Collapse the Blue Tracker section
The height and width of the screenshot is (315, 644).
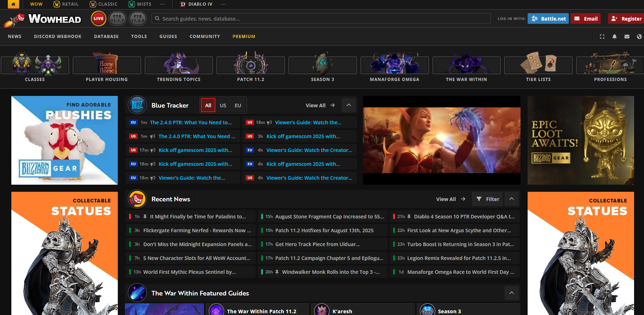click(349, 105)
